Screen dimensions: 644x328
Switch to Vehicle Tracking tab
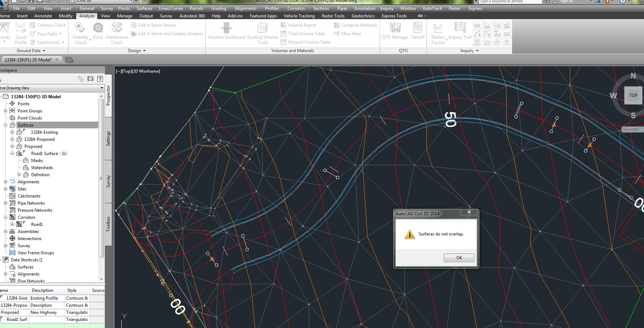[x=299, y=16]
